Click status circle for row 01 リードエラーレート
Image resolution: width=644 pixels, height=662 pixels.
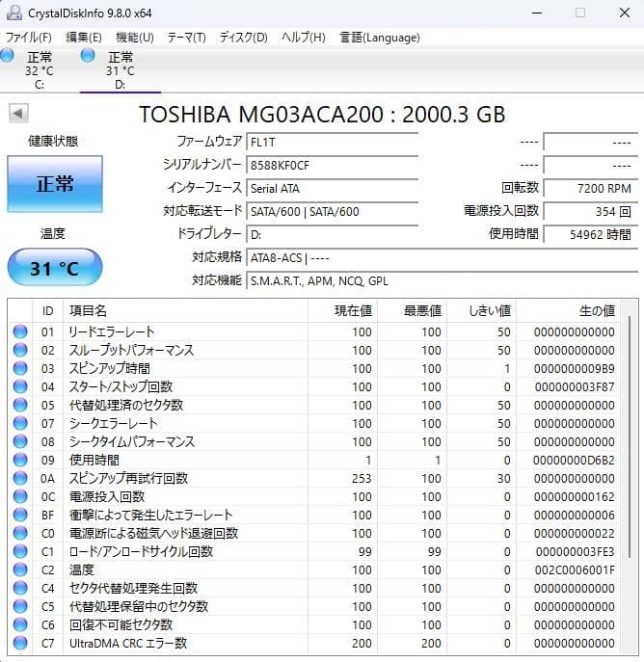click(20, 331)
